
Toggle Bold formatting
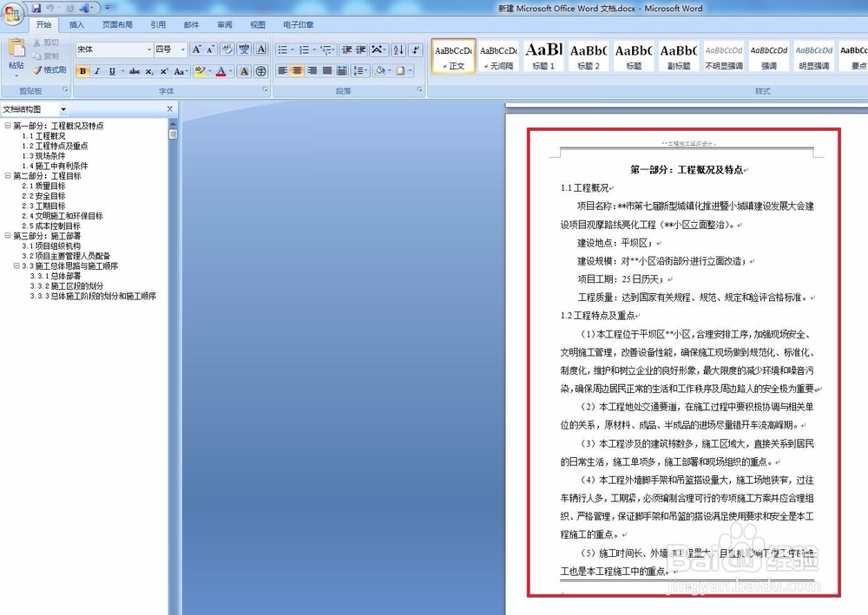82,71
